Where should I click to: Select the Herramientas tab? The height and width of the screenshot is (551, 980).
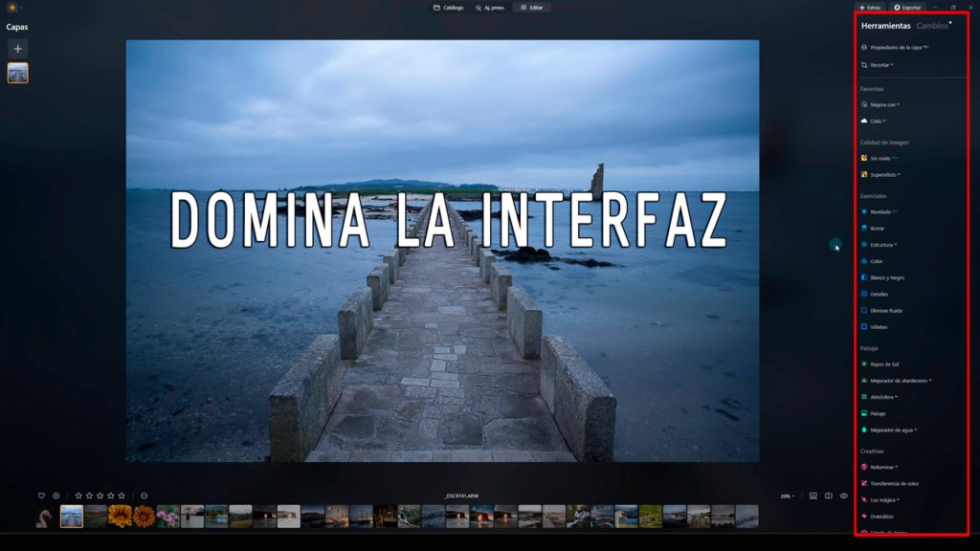coord(885,26)
